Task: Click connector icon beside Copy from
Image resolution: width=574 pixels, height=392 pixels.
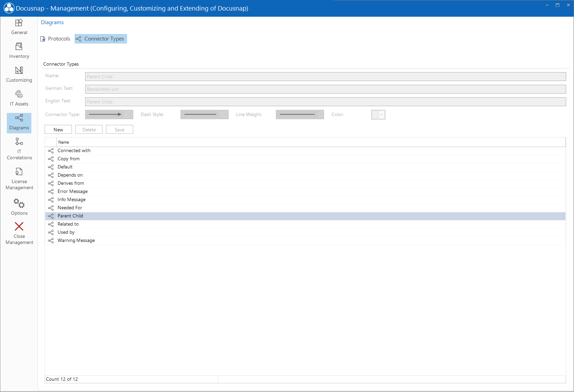Action: [x=51, y=159]
